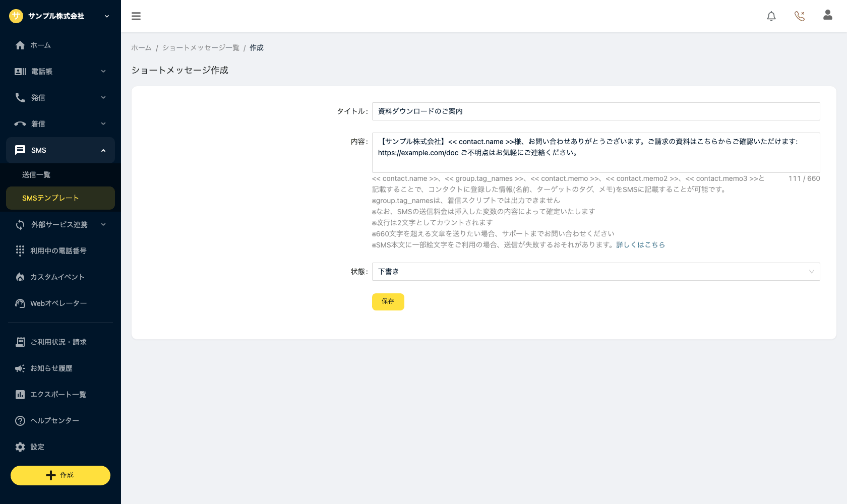
Task: Open 利用中の電話番号 menu item
Action: [60, 251]
